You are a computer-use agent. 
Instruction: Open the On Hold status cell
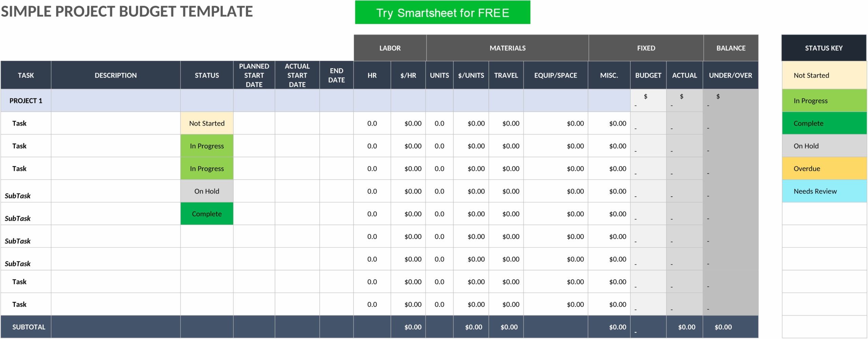(x=207, y=191)
